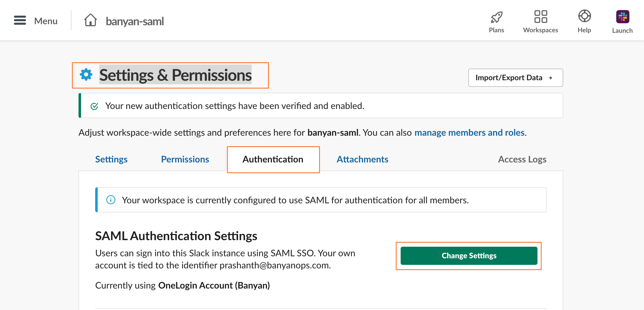644x310 pixels.
Task: Click the arrow on Import/Export Data
Action: click(x=550, y=78)
